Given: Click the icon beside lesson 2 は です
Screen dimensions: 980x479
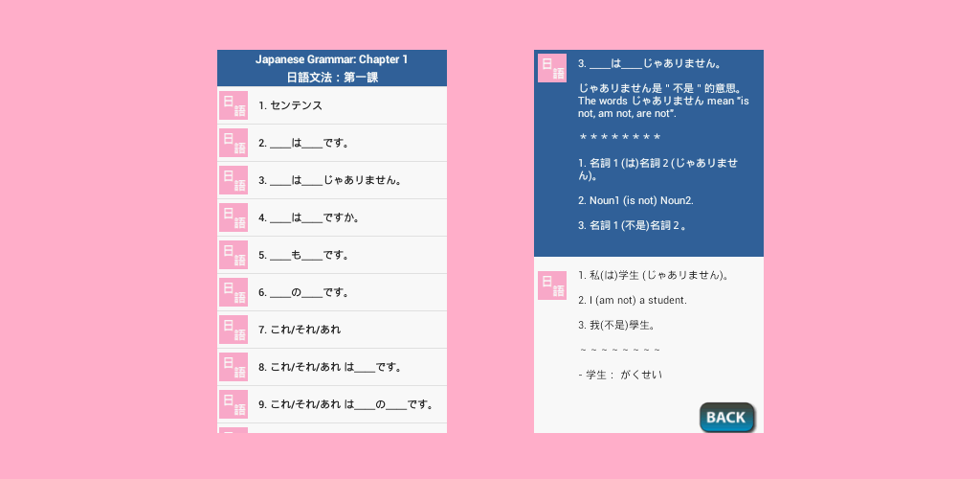Looking at the screenshot, I should [234, 143].
